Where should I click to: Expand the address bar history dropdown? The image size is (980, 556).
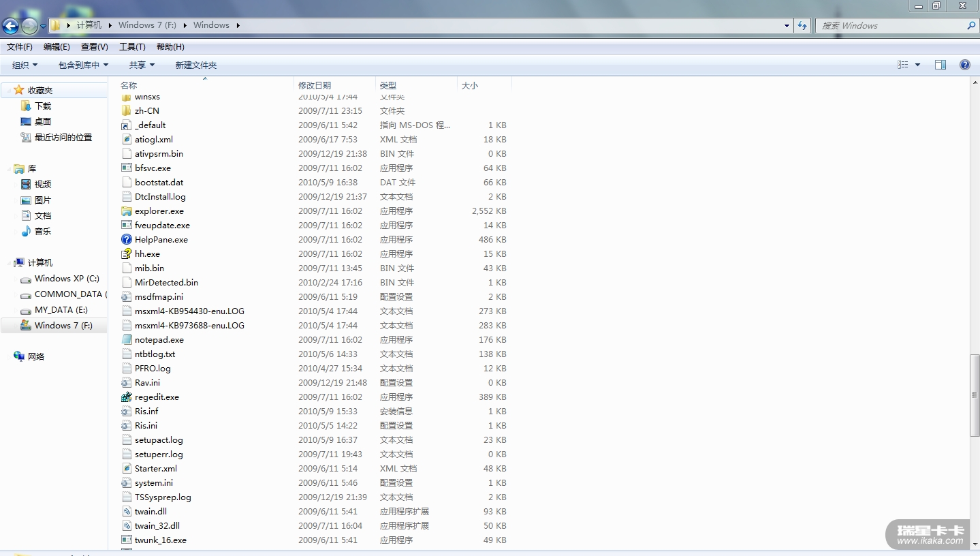(x=787, y=26)
